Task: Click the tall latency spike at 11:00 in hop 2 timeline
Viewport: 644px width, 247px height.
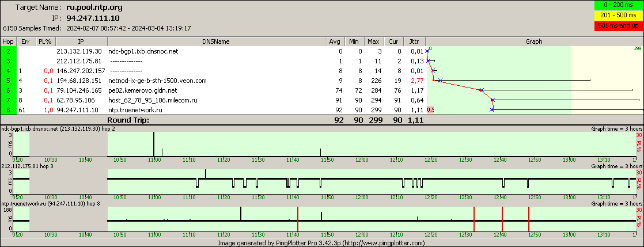Action: [154, 143]
